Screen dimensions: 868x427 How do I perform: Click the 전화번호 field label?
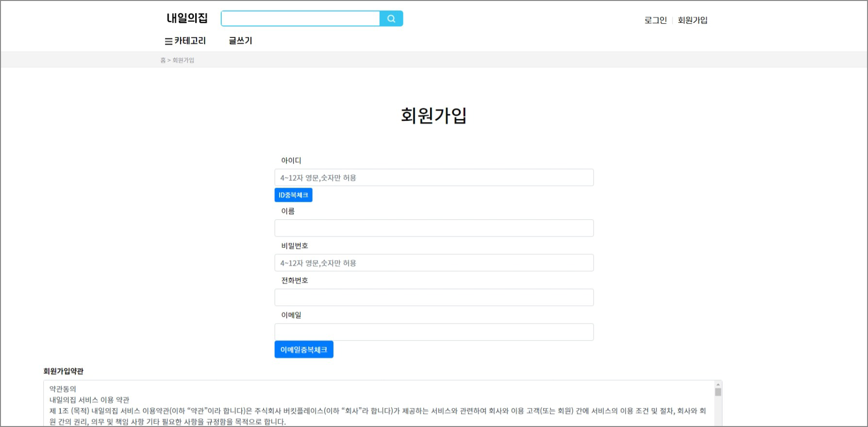coord(295,280)
